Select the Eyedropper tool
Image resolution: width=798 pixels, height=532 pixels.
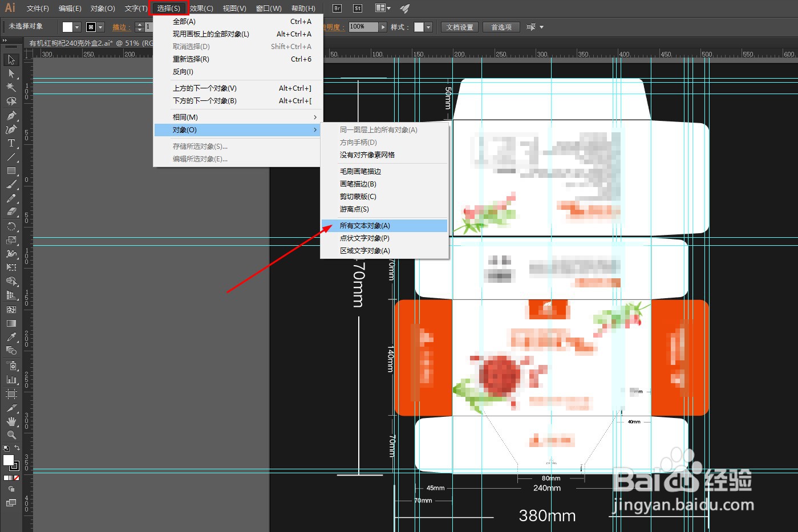click(11, 337)
